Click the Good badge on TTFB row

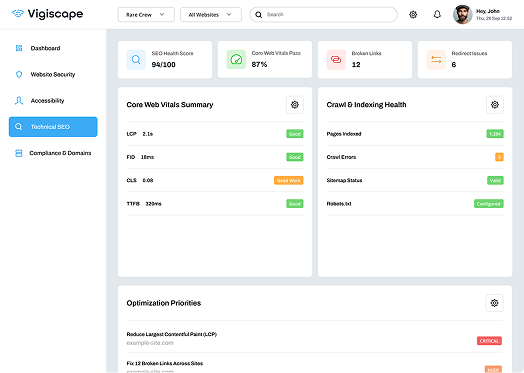coord(295,204)
